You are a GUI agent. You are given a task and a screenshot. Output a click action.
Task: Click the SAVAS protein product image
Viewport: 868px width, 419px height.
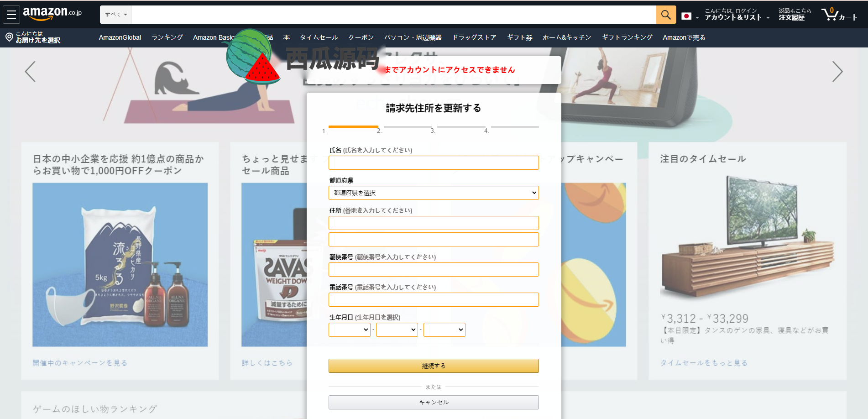click(274, 265)
